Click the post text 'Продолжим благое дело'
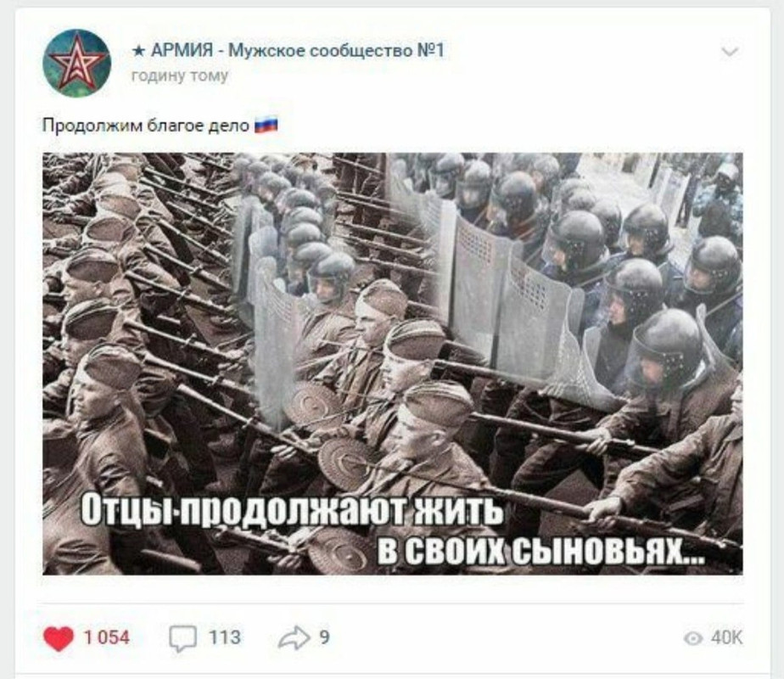Screen dimensions: 784x679 tap(145, 125)
